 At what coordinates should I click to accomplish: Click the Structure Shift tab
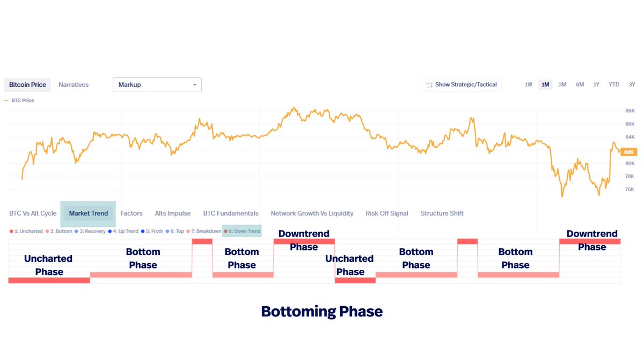442,213
